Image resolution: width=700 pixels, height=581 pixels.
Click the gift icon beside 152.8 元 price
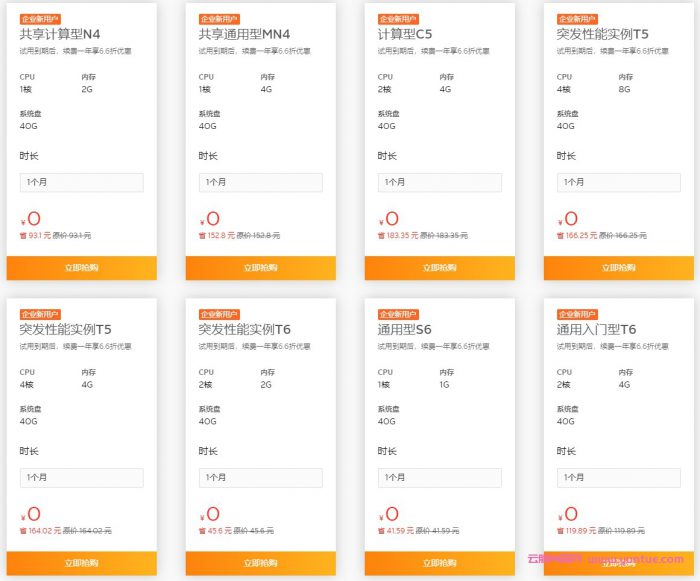click(202, 236)
